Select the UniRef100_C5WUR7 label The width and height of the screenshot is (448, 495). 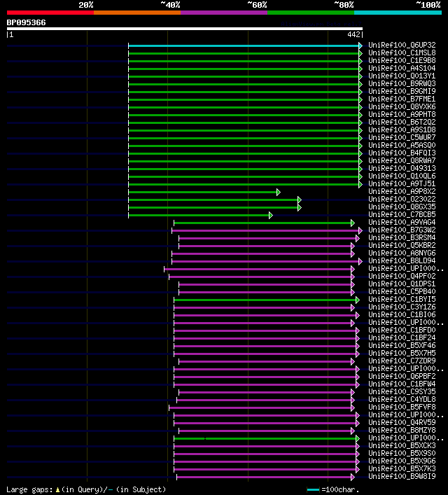402,137
